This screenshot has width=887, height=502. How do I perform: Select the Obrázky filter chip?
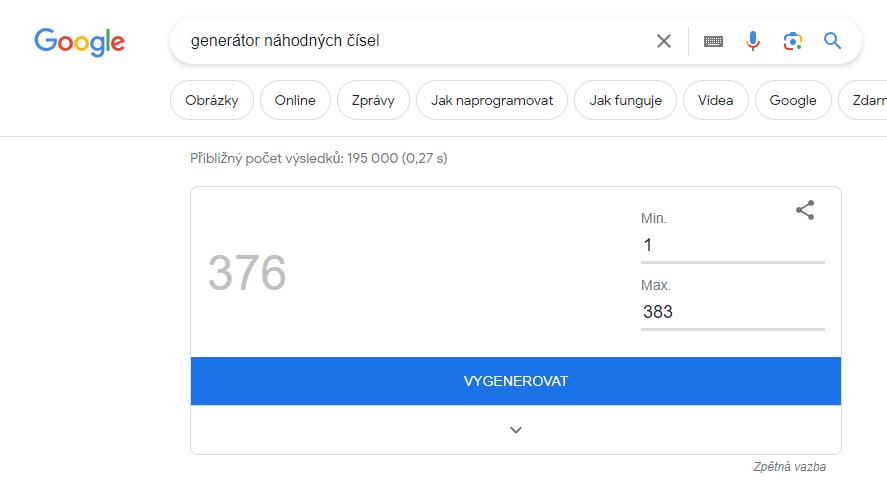[x=212, y=100]
